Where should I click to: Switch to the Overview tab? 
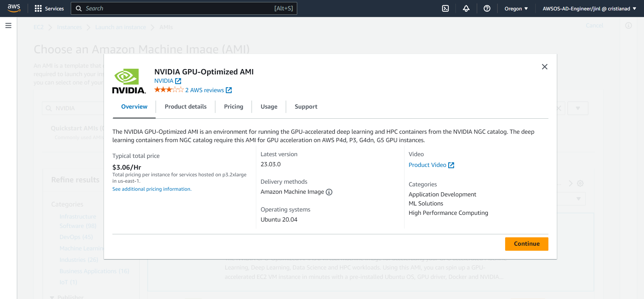[x=134, y=107]
